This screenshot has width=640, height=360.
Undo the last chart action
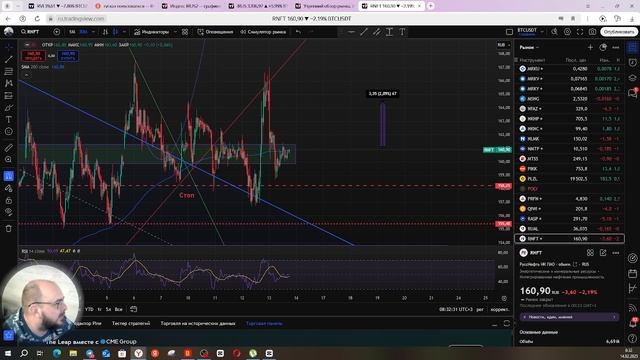298,32
